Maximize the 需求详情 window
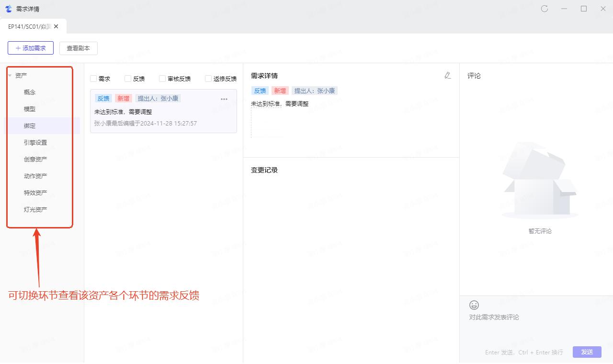Image resolution: width=613 pixels, height=364 pixels. 584,9
